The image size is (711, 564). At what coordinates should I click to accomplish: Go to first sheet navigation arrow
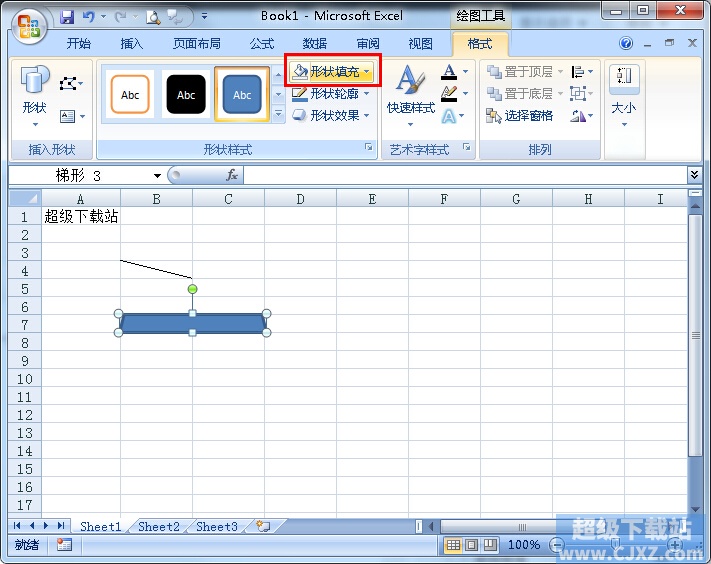coord(17,525)
